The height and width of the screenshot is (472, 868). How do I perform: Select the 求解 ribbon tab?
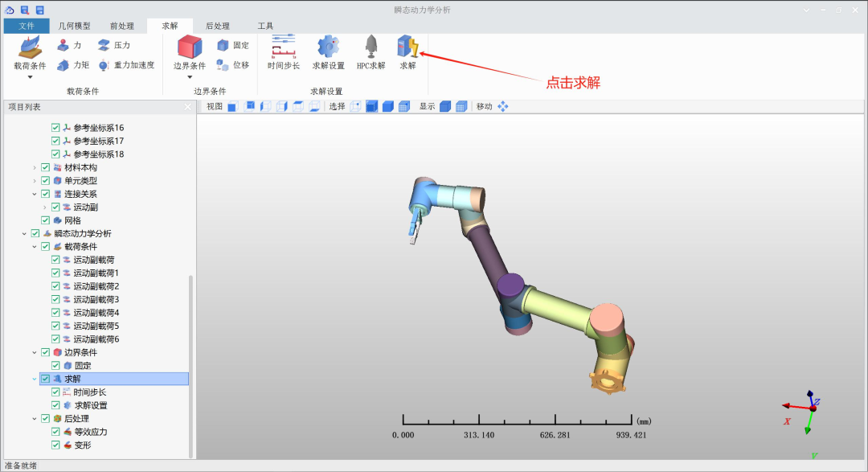tap(170, 26)
